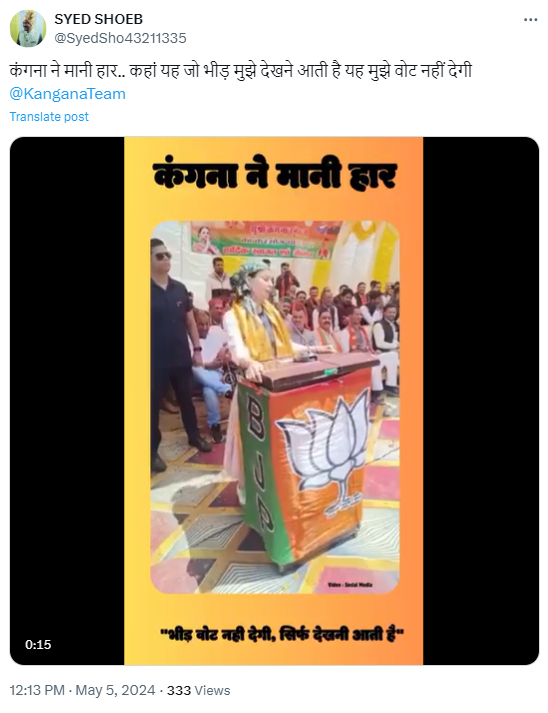The image size is (548, 713).
Task: Click the May 5, 2024 date
Action: point(116,690)
